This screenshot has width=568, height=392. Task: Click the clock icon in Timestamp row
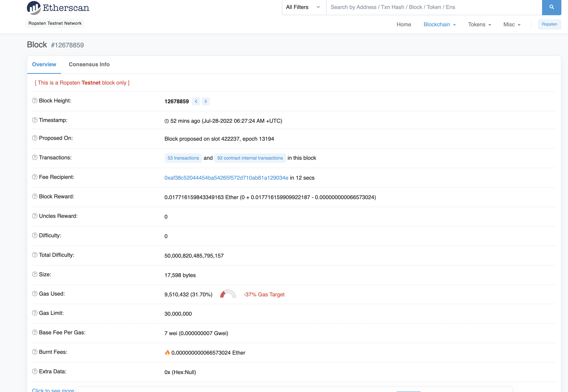tap(167, 121)
